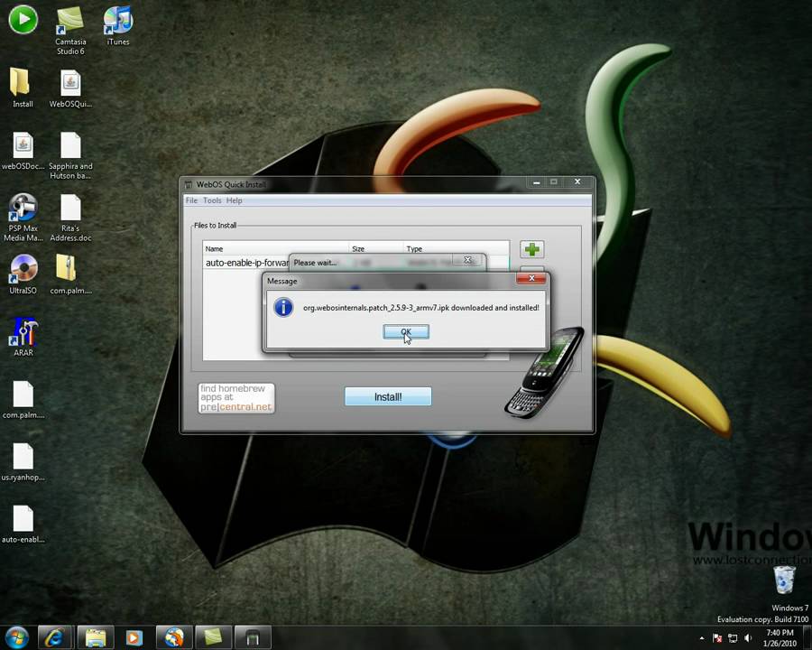
Task: Open PSP Max Media Manager shortcut
Action: (x=23, y=218)
